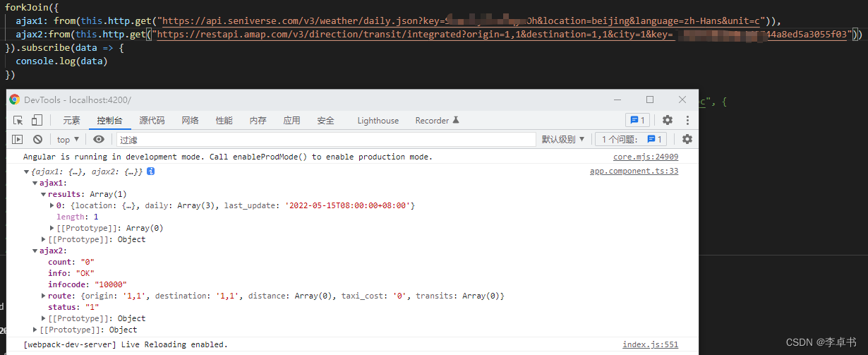Click the webpack-dev-server Live Reloading message

point(126,345)
